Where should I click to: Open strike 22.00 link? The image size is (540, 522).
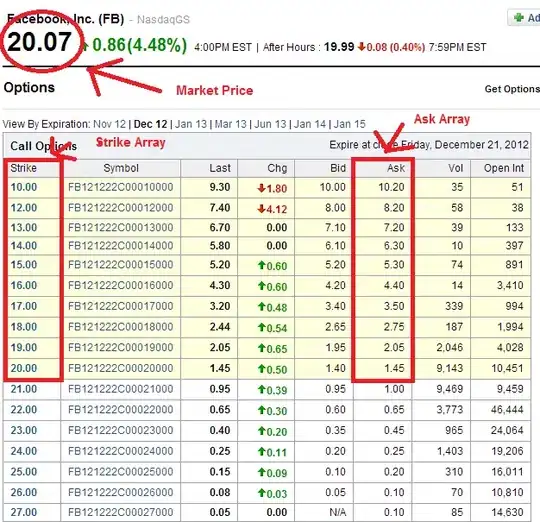[x=23, y=409]
